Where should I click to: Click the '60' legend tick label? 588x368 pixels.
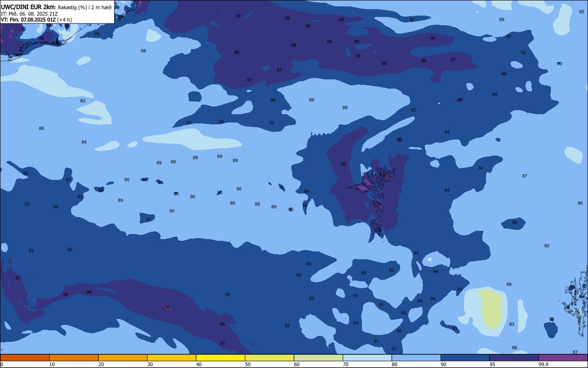point(297,364)
